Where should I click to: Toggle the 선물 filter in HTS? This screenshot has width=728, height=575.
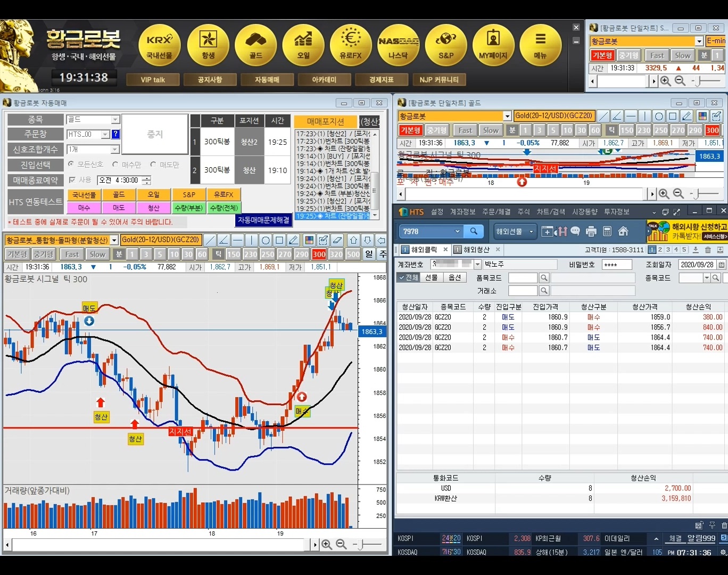coord(431,277)
